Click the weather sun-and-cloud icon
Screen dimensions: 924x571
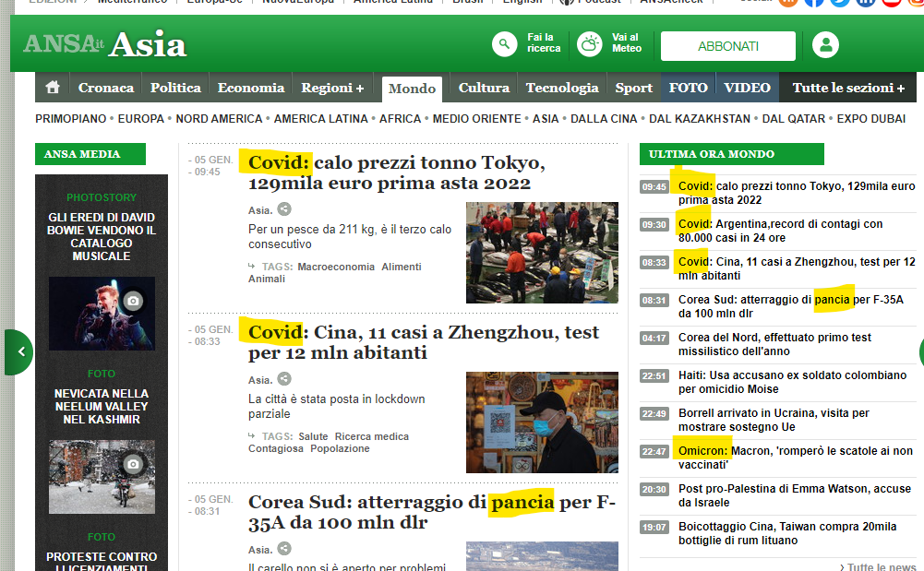(589, 44)
